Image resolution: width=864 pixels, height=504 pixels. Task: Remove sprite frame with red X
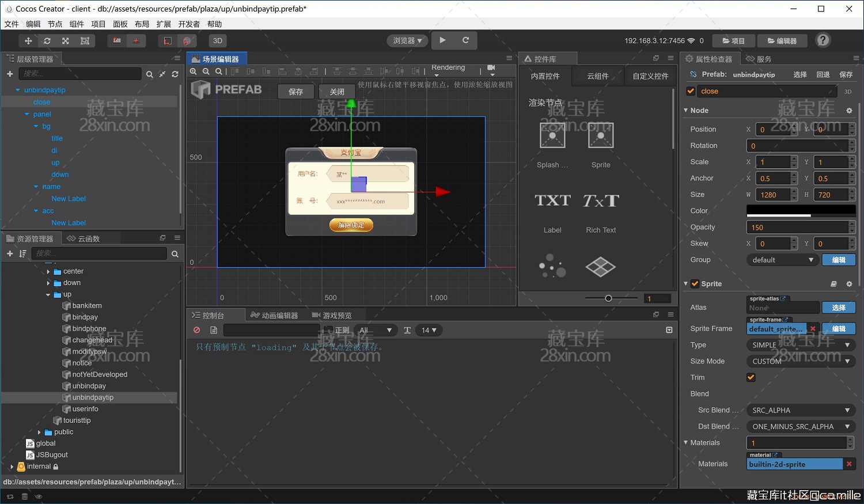(813, 329)
